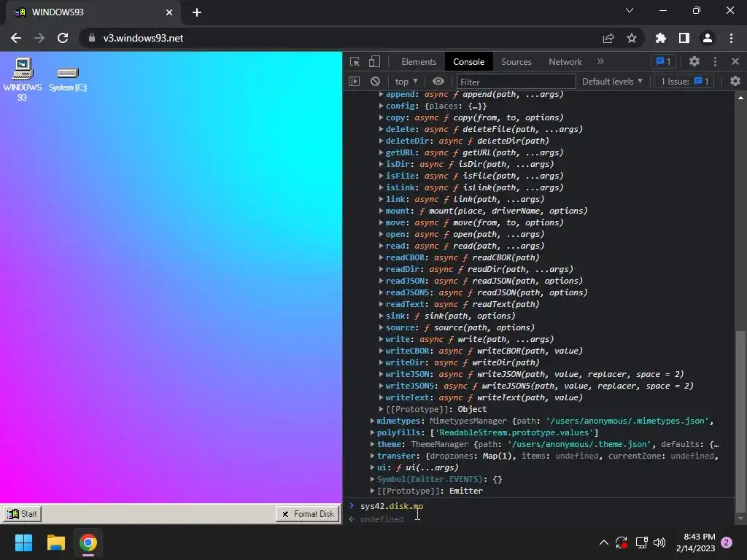Expand the readDir function entry

coord(381,269)
